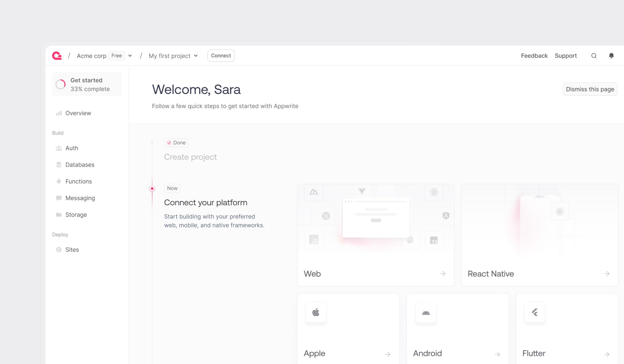Image resolution: width=624 pixels, height=364 pixels.
Task: Go to Databases section
Action: click(80, 165)
